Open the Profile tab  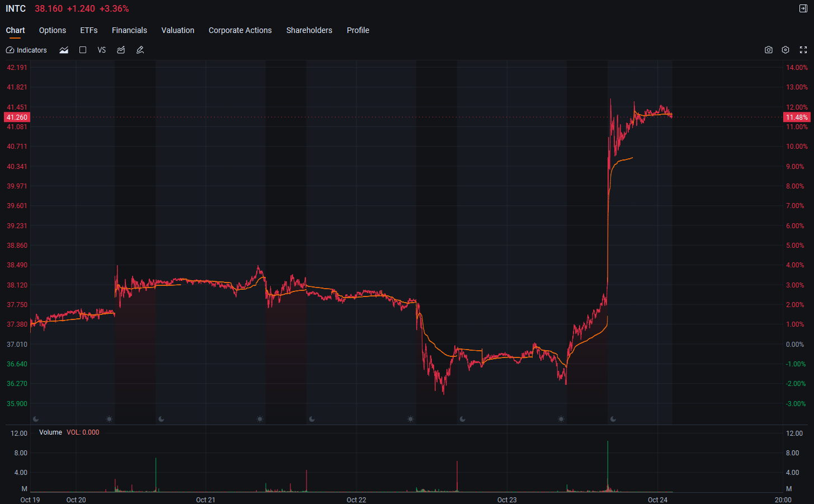(x=358, y=30)
